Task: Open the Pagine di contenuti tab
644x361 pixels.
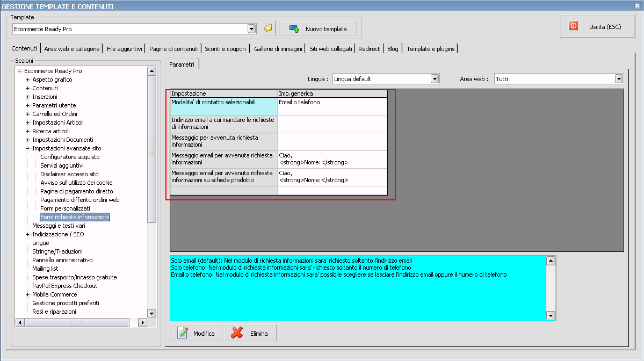Action: tap(173, 49)
